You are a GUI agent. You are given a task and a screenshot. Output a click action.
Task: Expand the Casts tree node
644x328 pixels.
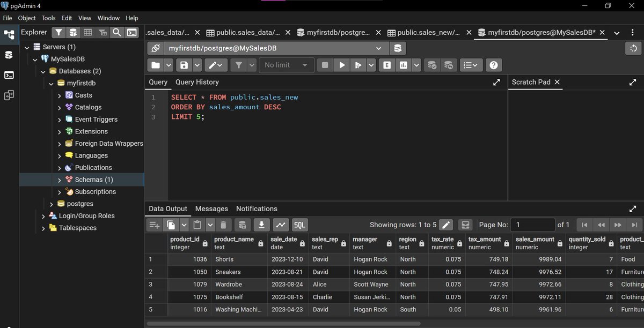point(60,95)
